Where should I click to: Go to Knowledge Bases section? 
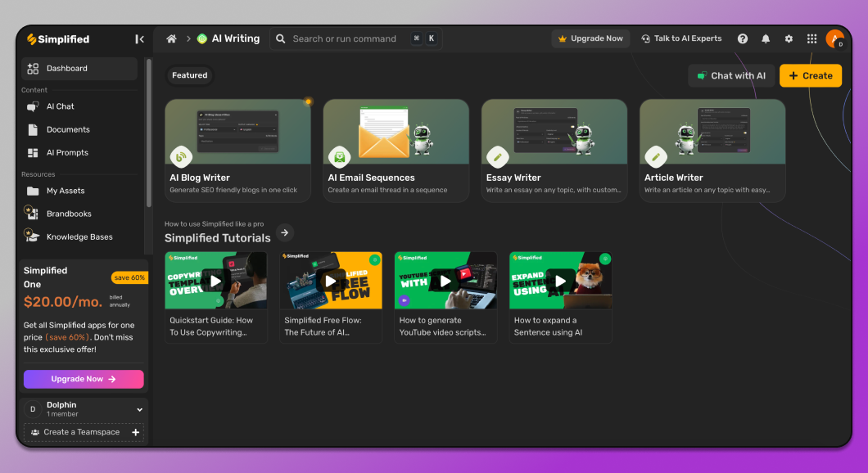tap(79, 236)
